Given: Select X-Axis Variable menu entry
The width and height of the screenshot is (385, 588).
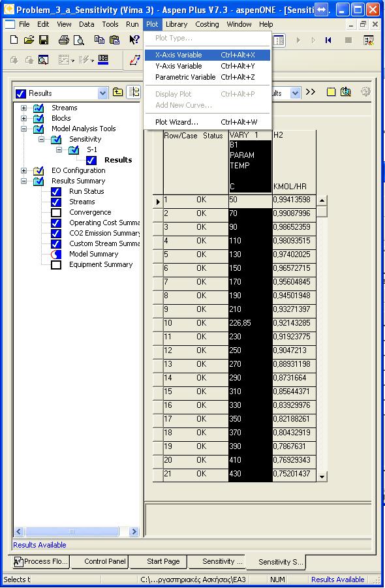Looking at the screenshot, I should (x=208, y=55).
